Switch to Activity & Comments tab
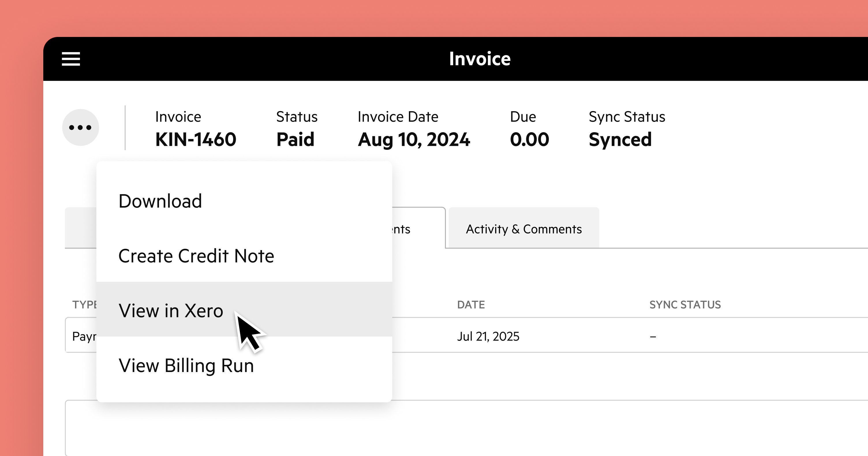The height and width of the screenshot is (456, 868). click(524, 229)
